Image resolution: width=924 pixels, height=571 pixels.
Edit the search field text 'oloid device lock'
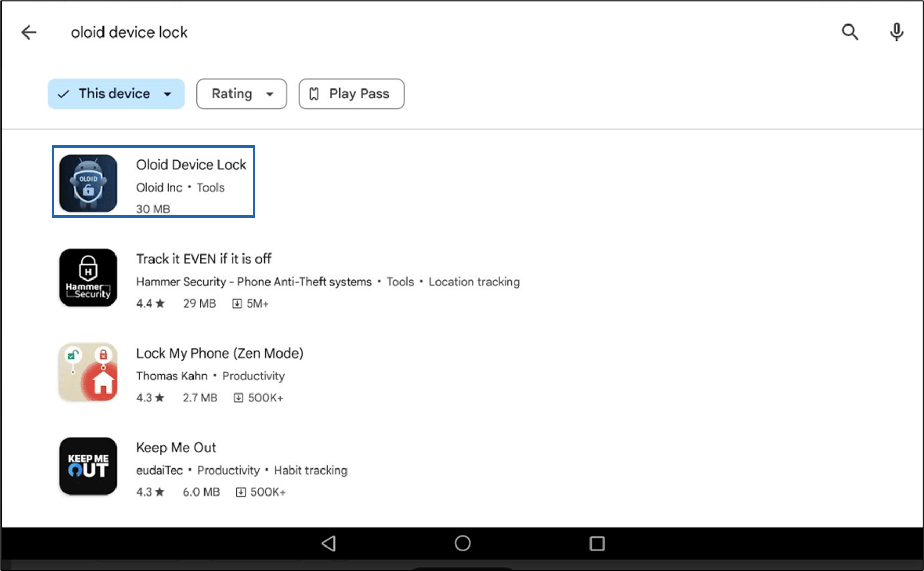click(129, 32)
